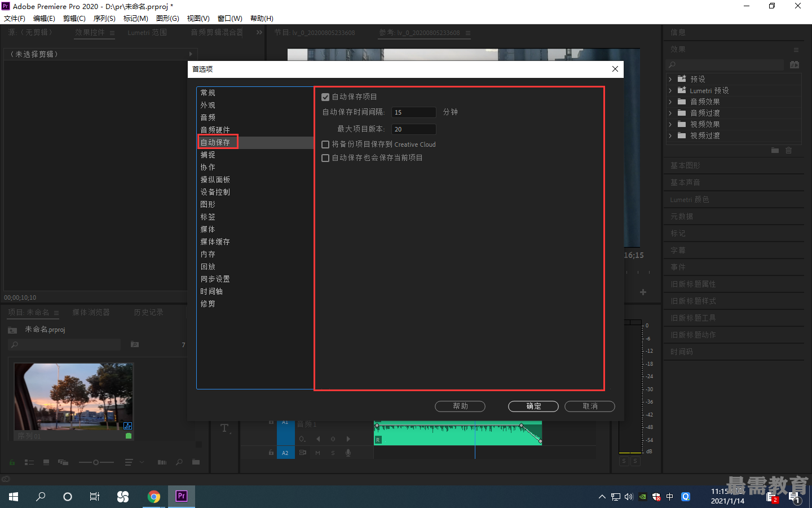The height and width of the screenshot is (508, 812).
Task: Open Google Chrome from the taskbar
Action: pyautogui.click(x=153, y=496)
